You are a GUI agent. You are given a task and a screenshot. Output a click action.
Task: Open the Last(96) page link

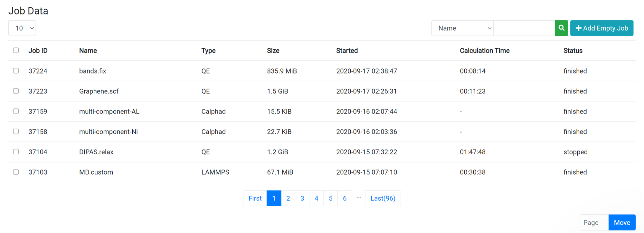[383, 198]
